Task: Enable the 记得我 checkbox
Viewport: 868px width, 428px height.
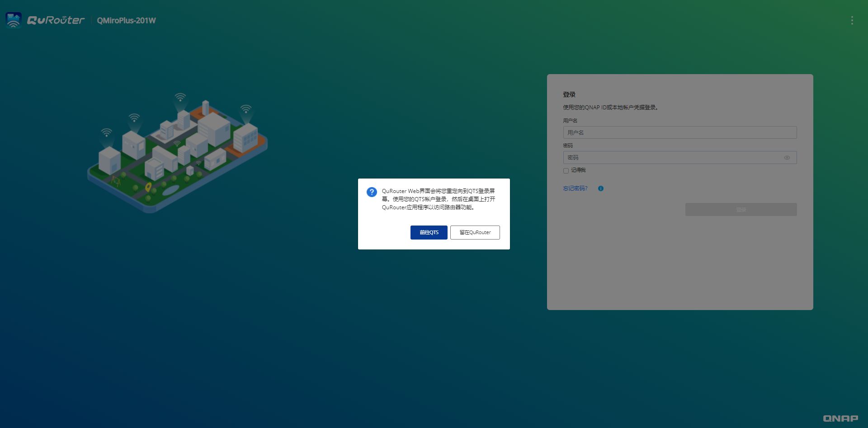Action: [x=566, y=170]
